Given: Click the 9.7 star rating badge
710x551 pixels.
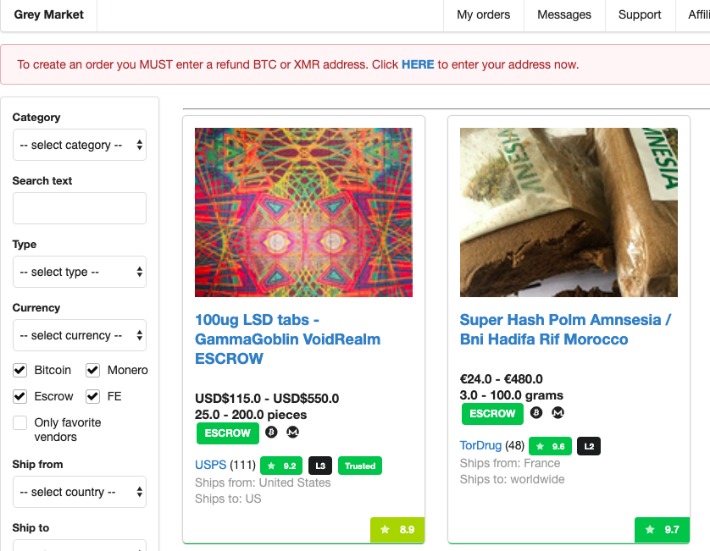Looking at the screenshot, I should tap(662, 530).
